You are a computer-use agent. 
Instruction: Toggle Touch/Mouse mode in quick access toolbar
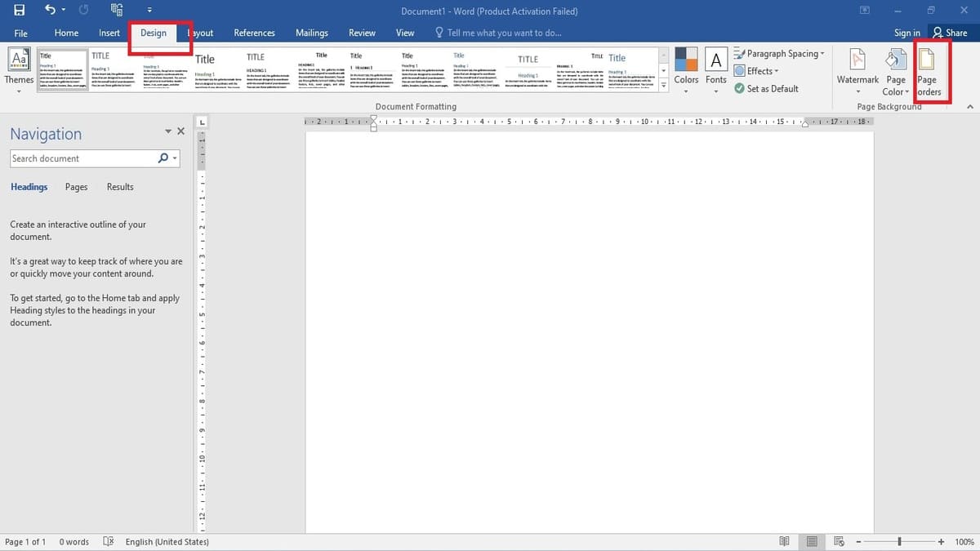coord(116,11)
